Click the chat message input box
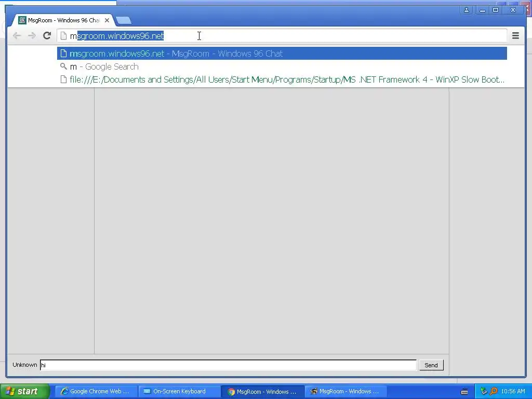532x399 pixels. tap(229, 365)
